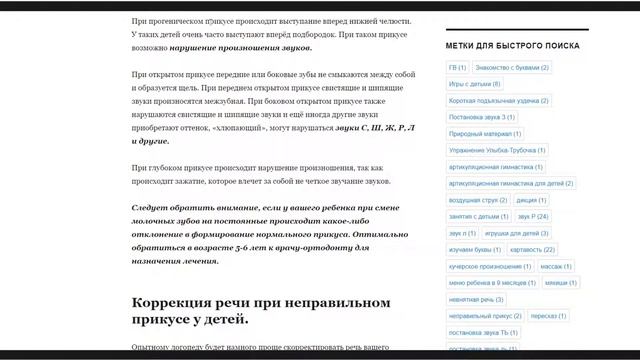Image resolution: width=640 pixels, height=360 pixels.
Task: Select the "звук Р (24)" tag
Action: tap(533, 216)
